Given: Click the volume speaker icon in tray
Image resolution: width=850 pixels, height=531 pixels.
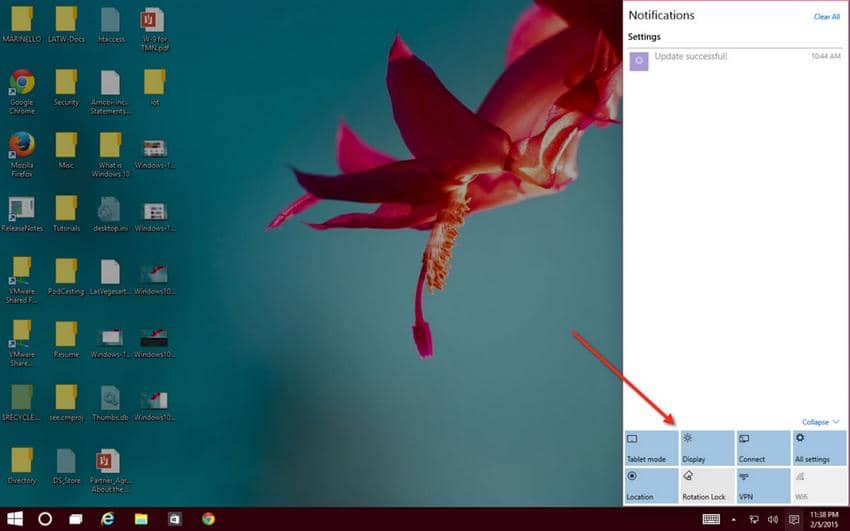Looking at the screenshot, I should (x=773, y=519).
